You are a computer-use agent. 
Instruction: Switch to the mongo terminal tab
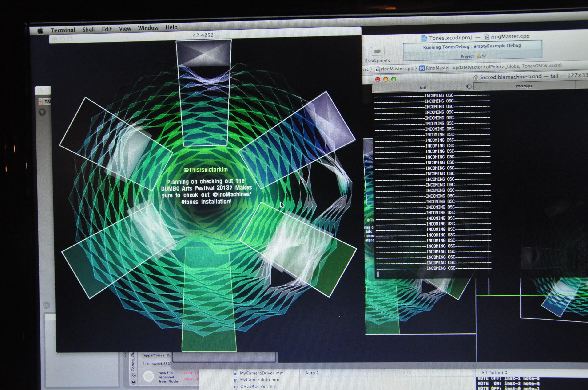coord(524,86)
